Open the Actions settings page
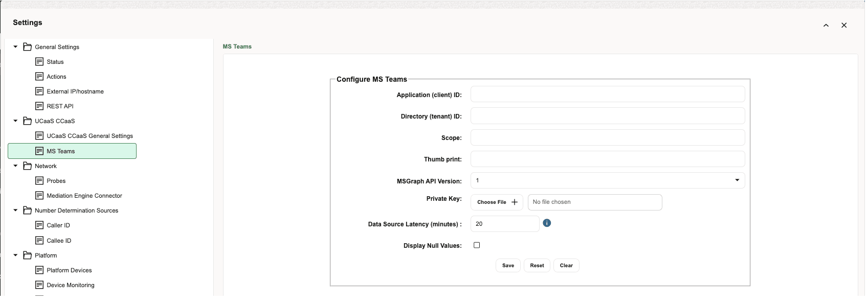 [56, 77]
